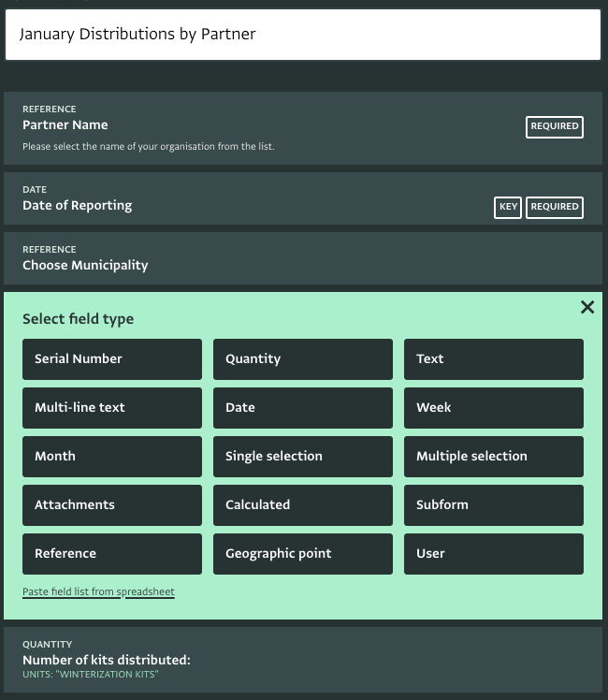Viewport: 608px width, 700px height.
Task: Choose the Subform field type
Action: (493, 505)
